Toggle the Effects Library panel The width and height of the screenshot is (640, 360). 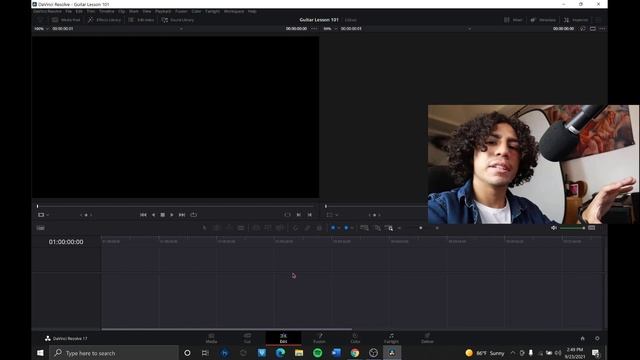[104, 20]
